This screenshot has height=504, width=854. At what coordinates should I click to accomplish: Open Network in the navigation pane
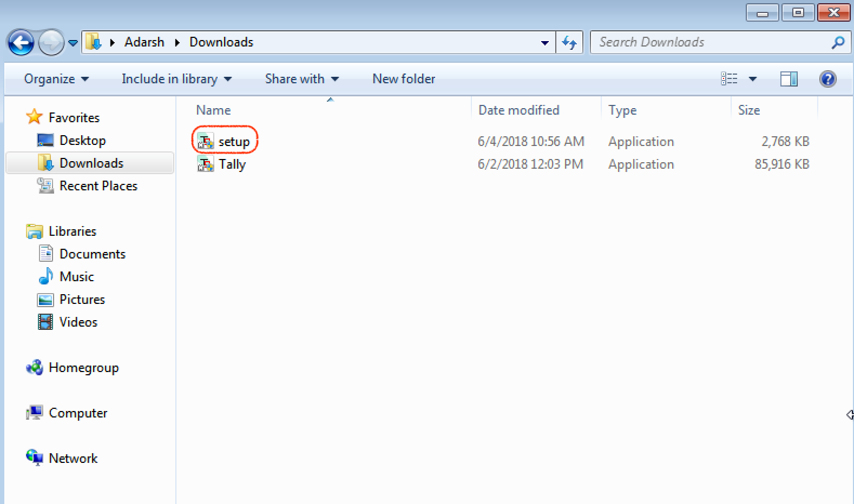73,459
